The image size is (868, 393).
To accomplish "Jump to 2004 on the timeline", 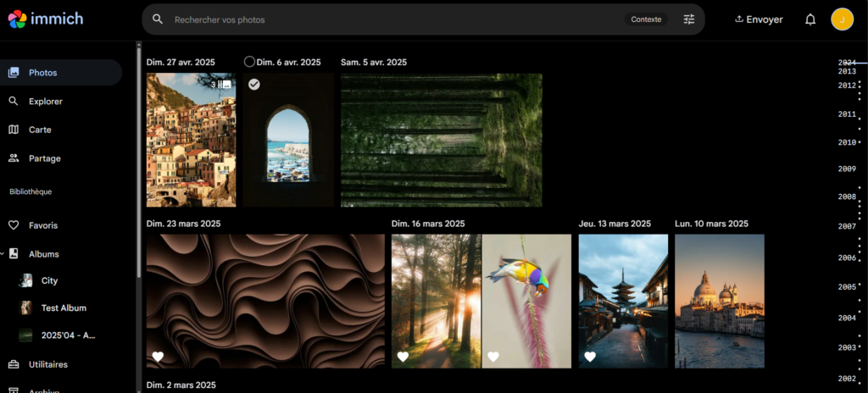I will click(847, 318).
